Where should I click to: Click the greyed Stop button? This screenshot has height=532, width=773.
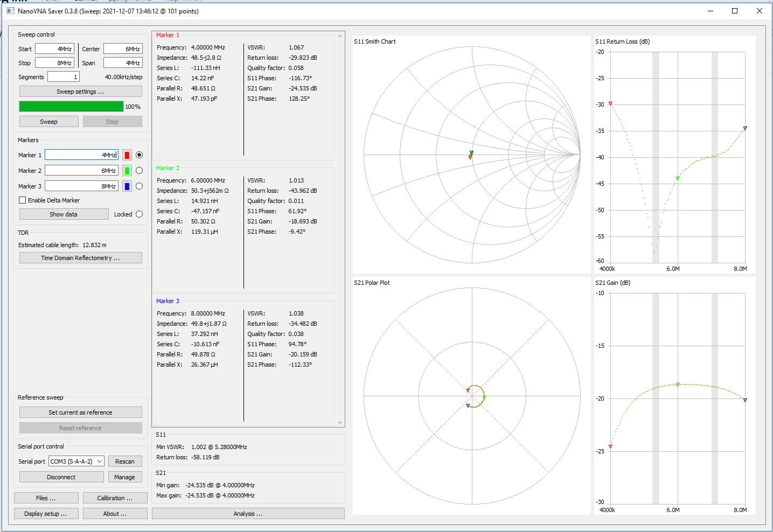(112, 122)
